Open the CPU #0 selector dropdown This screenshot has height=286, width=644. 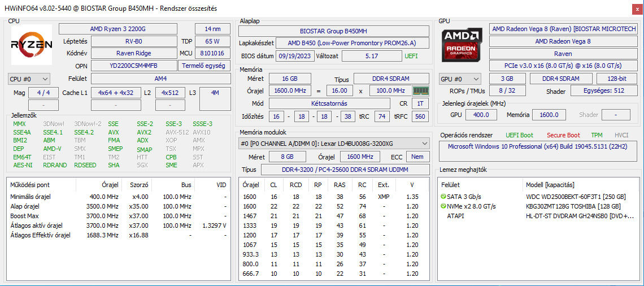[x=29, y=79]
